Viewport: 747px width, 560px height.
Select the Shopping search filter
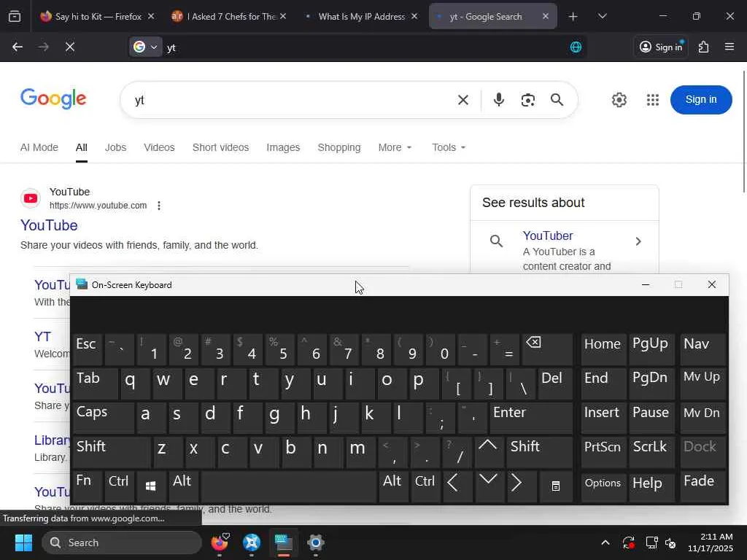coord(339,147)
